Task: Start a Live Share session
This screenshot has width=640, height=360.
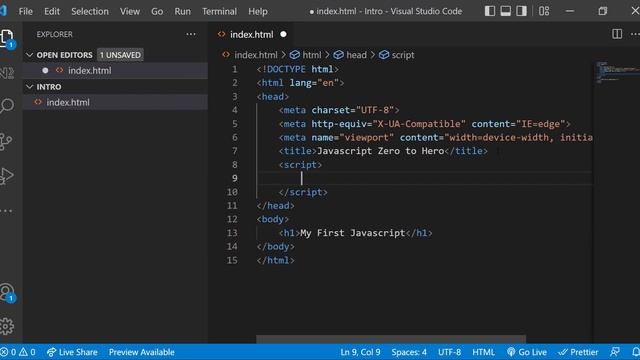Action: click(x=72, y=352)
